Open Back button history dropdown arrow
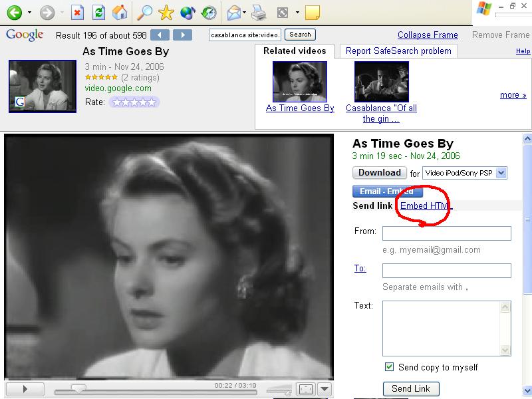 click(29, 13)
